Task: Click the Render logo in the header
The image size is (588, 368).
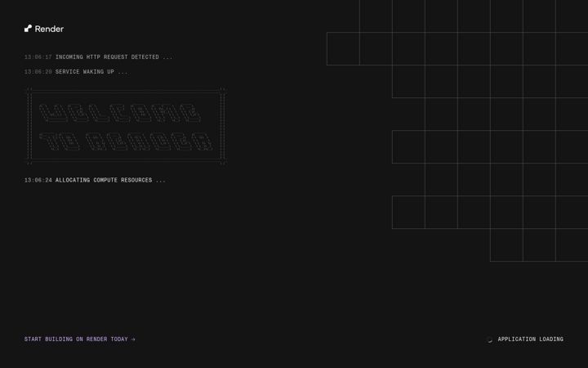Action: click(x=44, y=29)
